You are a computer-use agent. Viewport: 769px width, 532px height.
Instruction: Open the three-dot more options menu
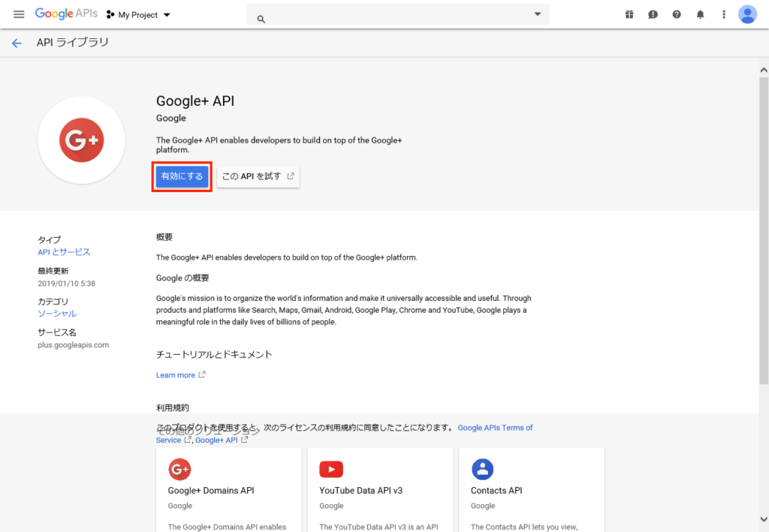(x=724, y=14)
